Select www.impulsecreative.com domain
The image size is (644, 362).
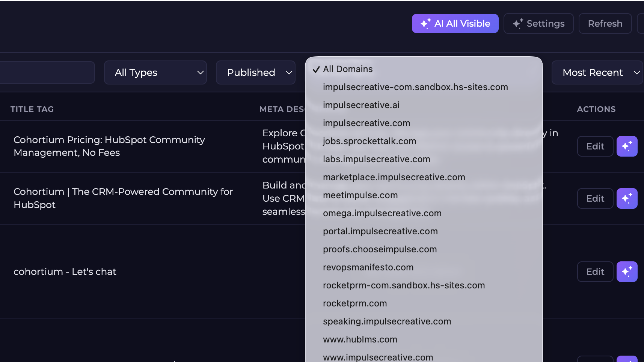click(x=424, y=357)
